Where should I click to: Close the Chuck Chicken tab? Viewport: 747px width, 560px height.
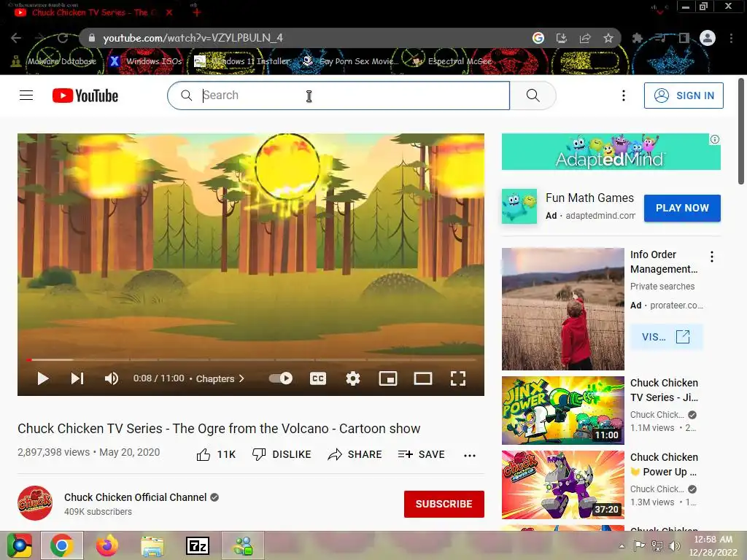pyautogui.click(x=169, y=12)
